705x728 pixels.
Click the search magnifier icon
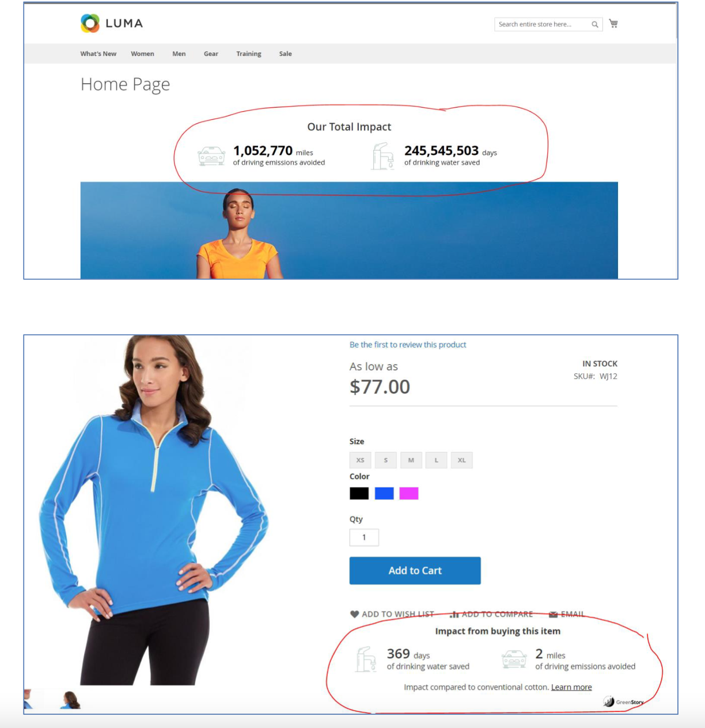click(x=595, y=24)
